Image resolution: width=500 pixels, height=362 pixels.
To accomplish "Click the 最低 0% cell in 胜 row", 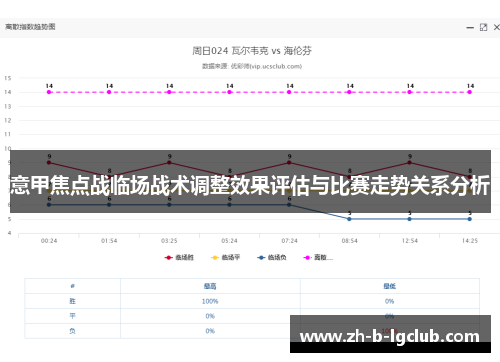I will [x=389, y=301].
